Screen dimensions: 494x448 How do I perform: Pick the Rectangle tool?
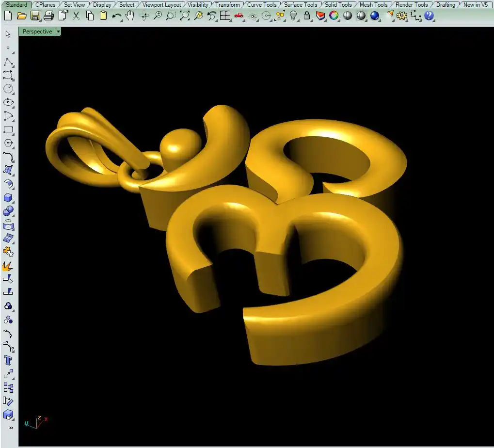[8, 130]
